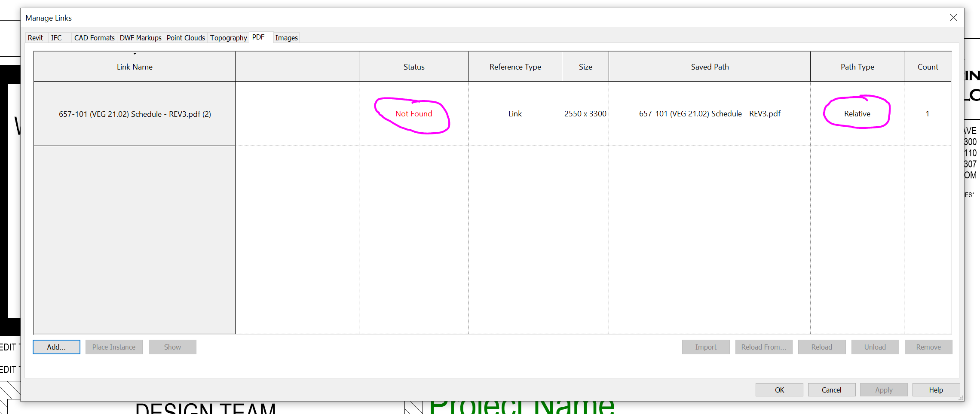Screen dimensions: 980x414
Task: Click the Place Instance button
Action: 113,347
